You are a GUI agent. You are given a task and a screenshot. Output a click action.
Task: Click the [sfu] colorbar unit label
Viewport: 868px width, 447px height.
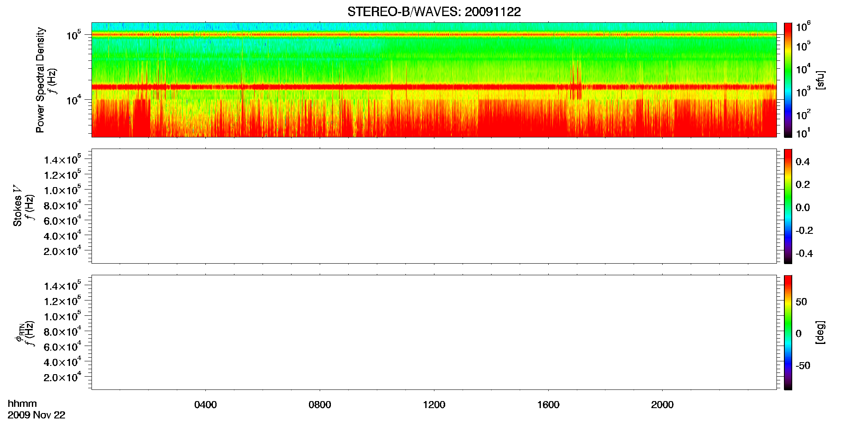pos(820,80)
